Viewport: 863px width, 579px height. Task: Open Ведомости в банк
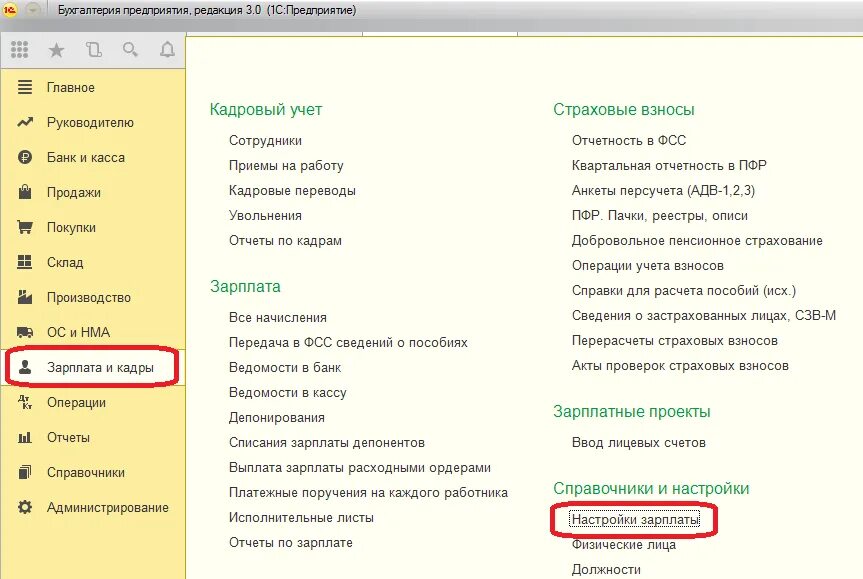(285, 368)
